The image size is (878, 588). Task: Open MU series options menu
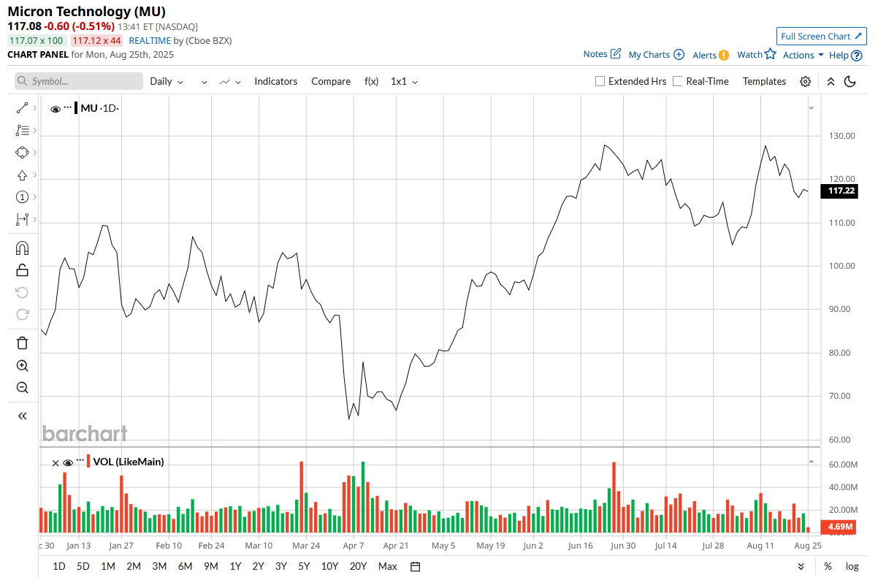pos(68,107)
